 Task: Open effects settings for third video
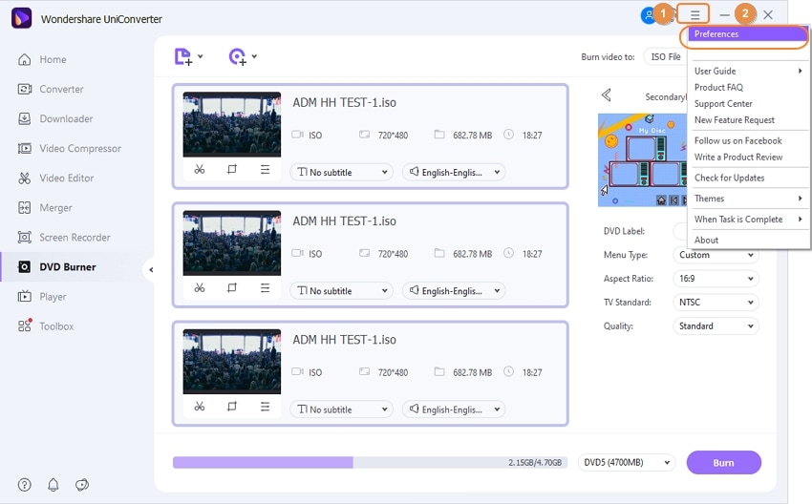click(x=265, y=407)
